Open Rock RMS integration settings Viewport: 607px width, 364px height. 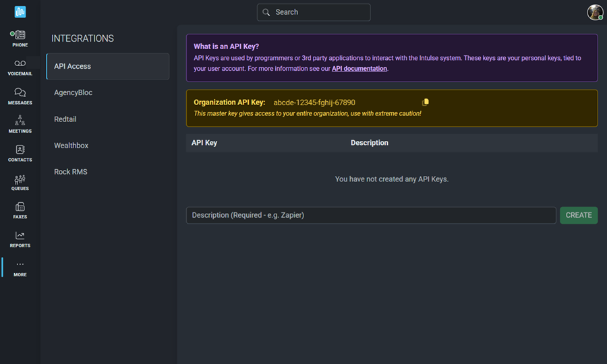[71, 172]
